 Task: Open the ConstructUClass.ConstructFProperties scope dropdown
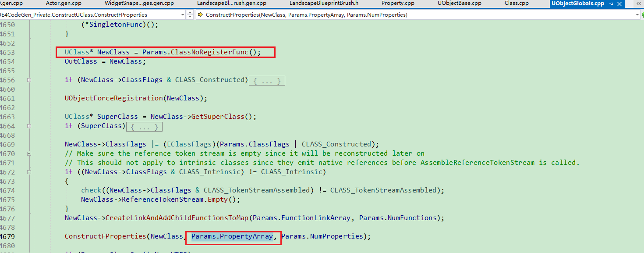pyautogui.click(x=183, y=14)
